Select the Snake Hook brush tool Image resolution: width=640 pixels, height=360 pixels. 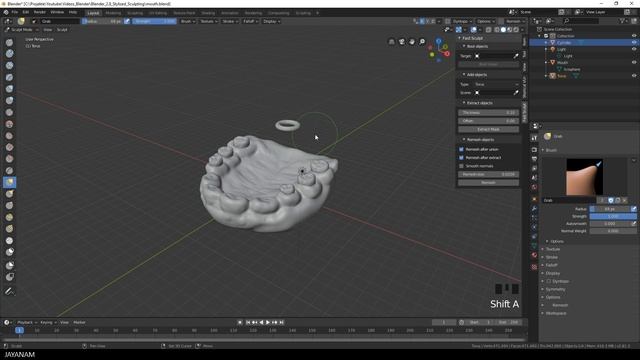9,193
